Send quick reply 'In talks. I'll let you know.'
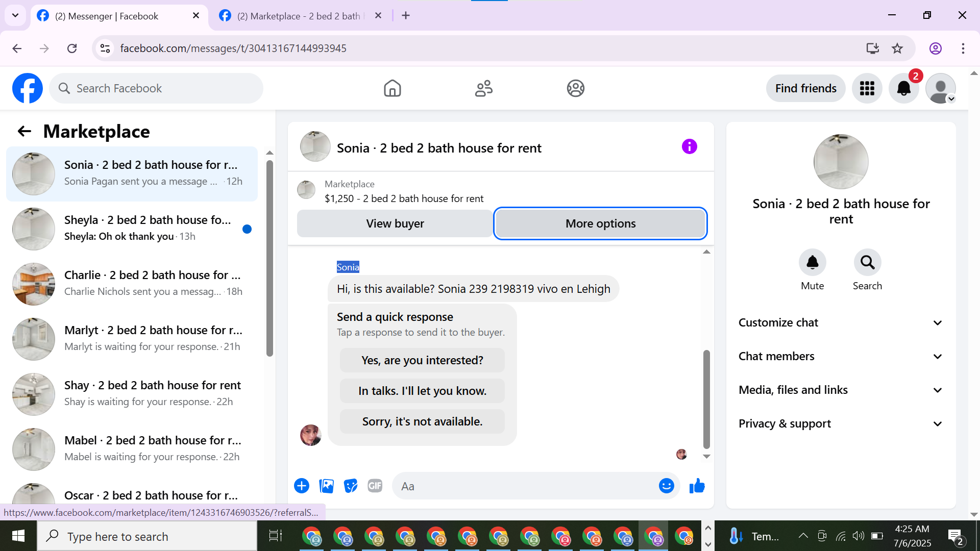Viewport: 980px width, 551px height. coord(422,391)
